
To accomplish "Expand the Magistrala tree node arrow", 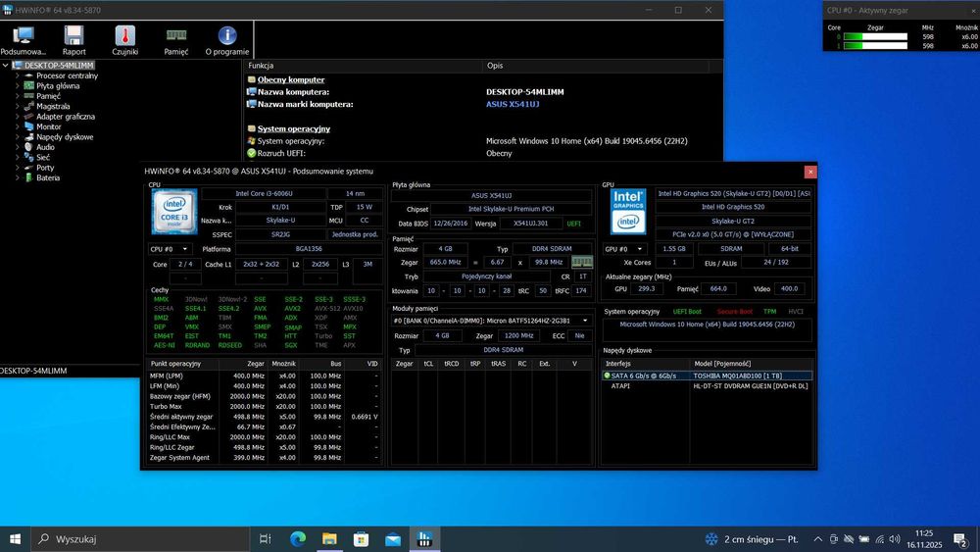I will [17, 106].
